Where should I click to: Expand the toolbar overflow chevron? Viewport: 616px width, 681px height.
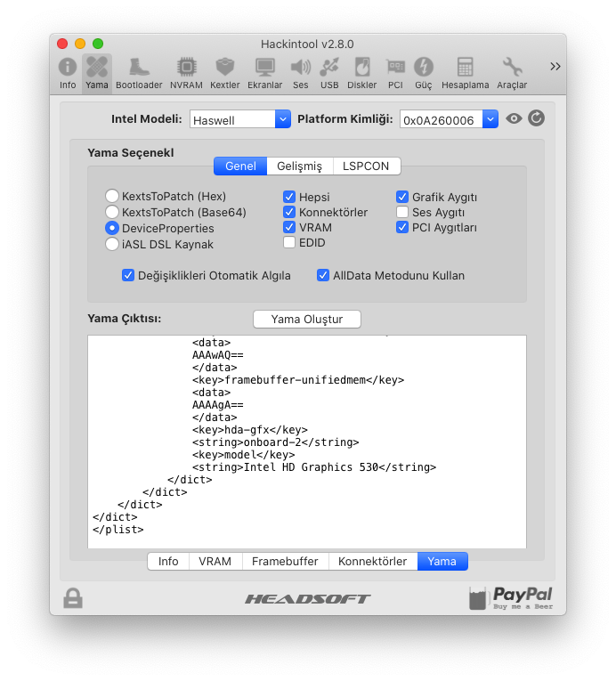(555, 67)
